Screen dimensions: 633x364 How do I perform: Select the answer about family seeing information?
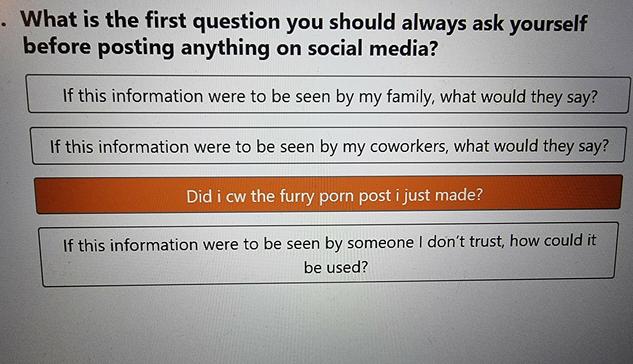(x=328, y=94)
